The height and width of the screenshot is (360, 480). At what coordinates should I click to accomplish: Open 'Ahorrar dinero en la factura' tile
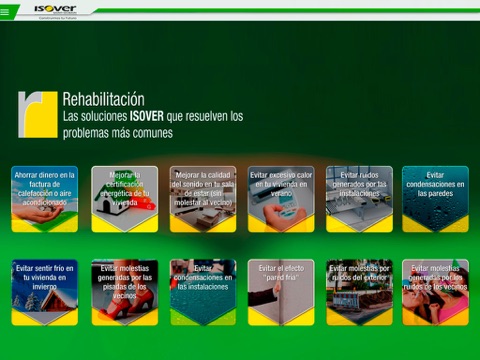(x=45, y=199)
